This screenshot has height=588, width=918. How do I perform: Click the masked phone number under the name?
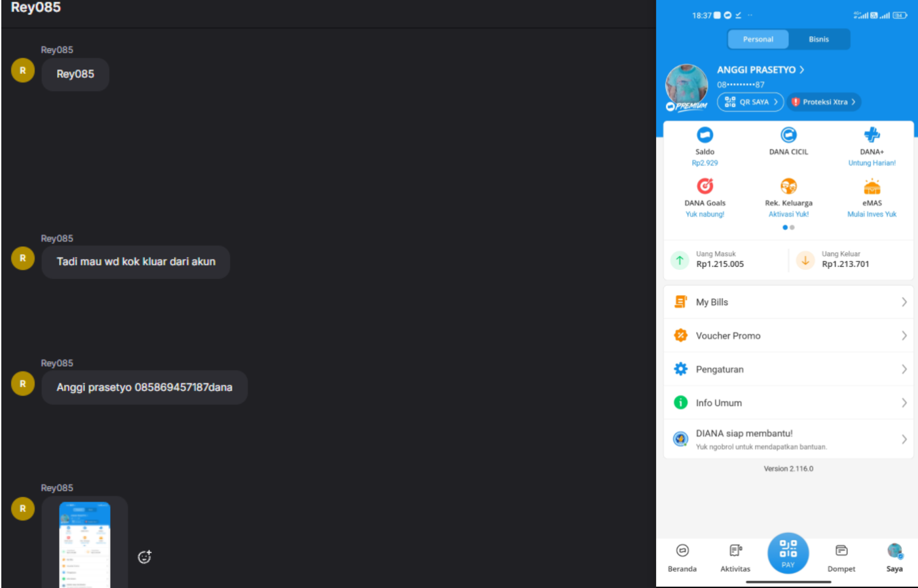coord(741,84)
